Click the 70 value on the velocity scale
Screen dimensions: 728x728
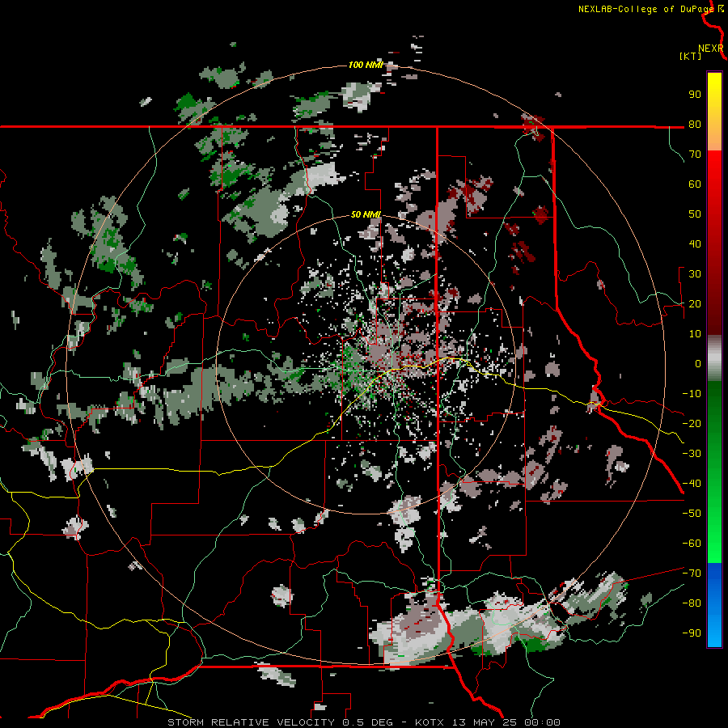coord(695,154)
